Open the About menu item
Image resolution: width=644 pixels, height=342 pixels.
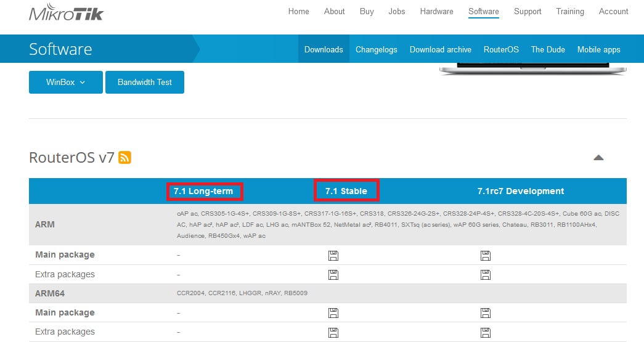[334, 12]
